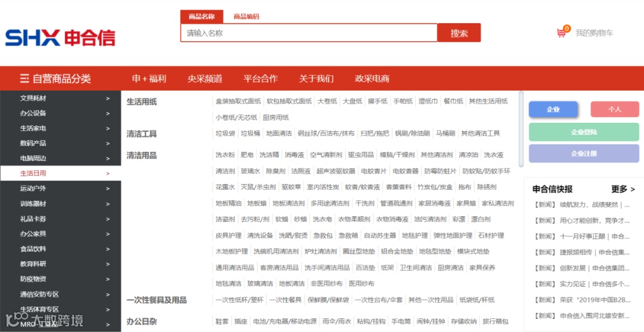Open the 办公日杂 category heading
Screen dimensions: 644x332
click(142, 321)
